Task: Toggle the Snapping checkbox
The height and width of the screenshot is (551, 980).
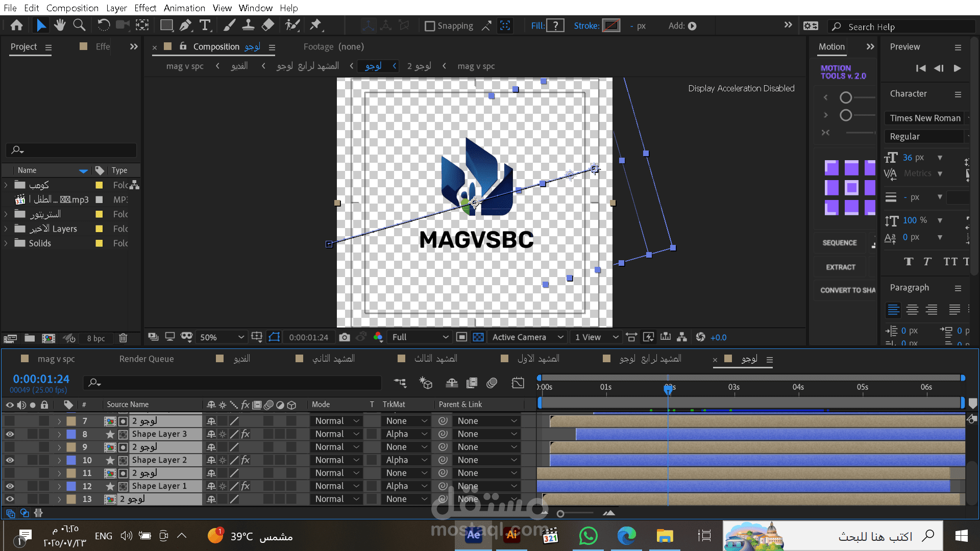Action: (430, 26)
